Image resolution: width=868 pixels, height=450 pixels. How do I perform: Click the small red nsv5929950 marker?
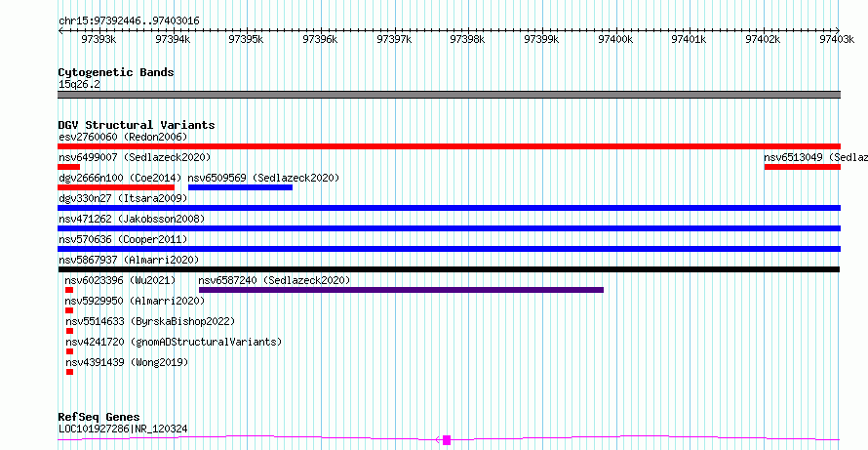(69, 310)
